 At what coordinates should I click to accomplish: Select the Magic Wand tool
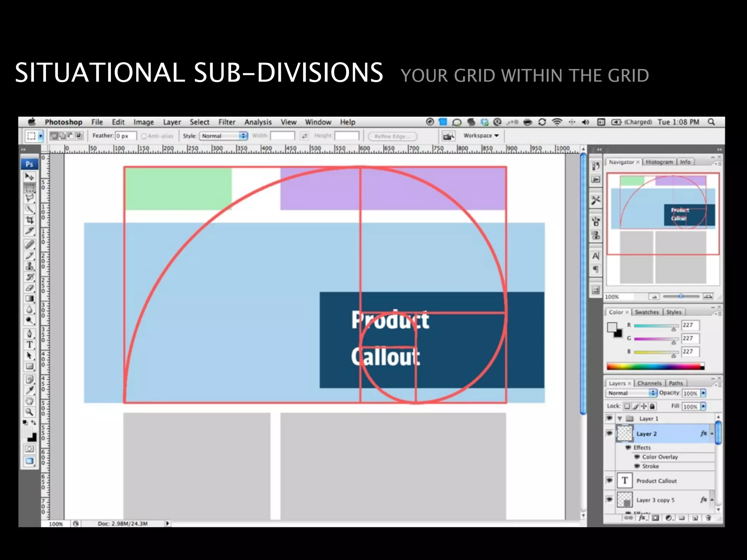pyautogui.click(x=30, y=209)
